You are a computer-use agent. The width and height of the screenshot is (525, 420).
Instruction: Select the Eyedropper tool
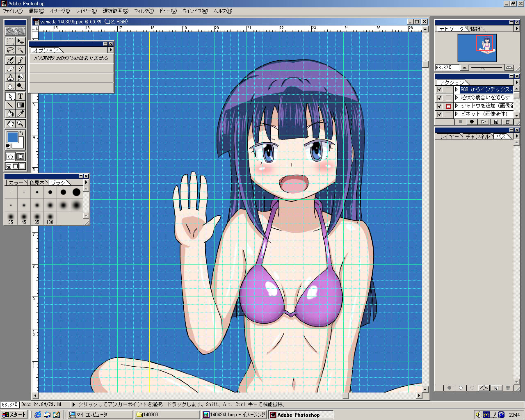pos(20,114)
